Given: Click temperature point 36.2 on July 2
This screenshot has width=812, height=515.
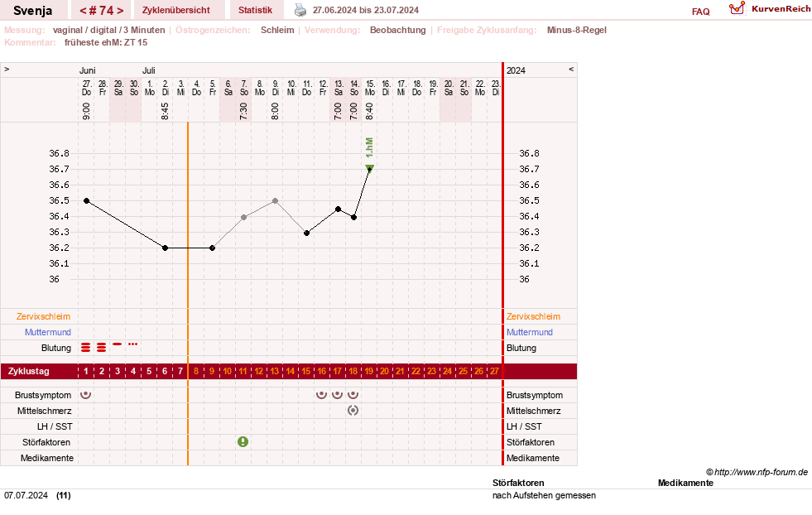Looking at the screenshot, I should click(166, 248).
